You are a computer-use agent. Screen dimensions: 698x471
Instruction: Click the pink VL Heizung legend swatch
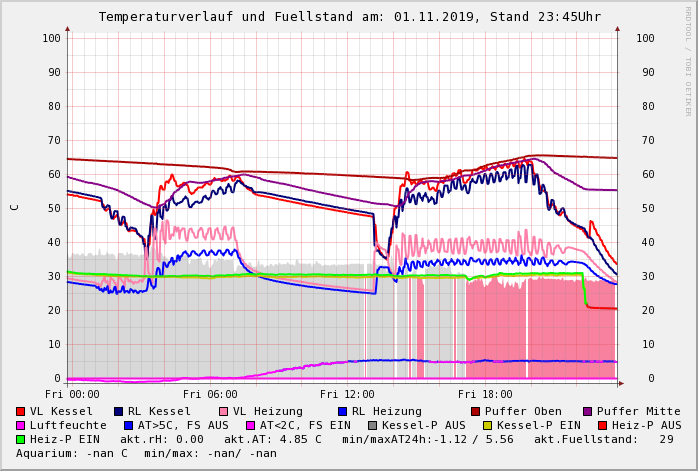click(223, 411)
